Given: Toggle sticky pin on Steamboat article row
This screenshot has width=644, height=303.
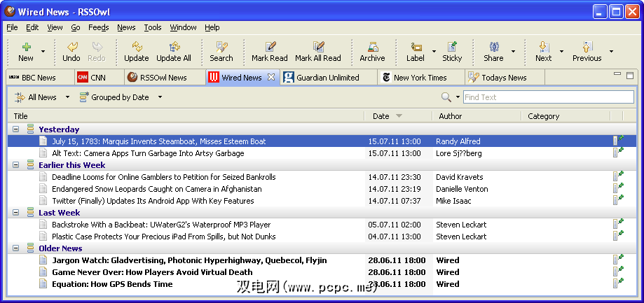Looking at the screenshot, I should 618,141.
